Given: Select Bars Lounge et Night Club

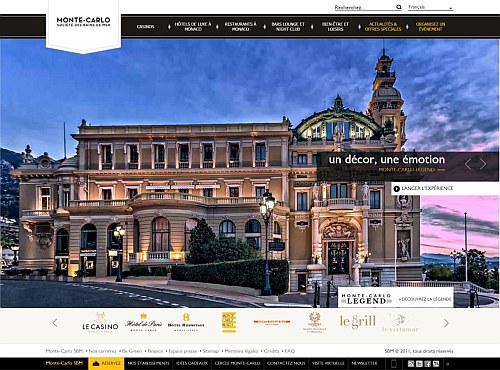Looking at the screenshot, I should [x=288, y=27].
